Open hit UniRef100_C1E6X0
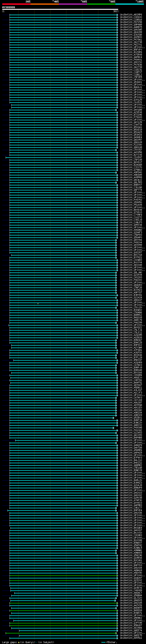The image size is (146, 644). pyautogui.click(x=131, y=17)
